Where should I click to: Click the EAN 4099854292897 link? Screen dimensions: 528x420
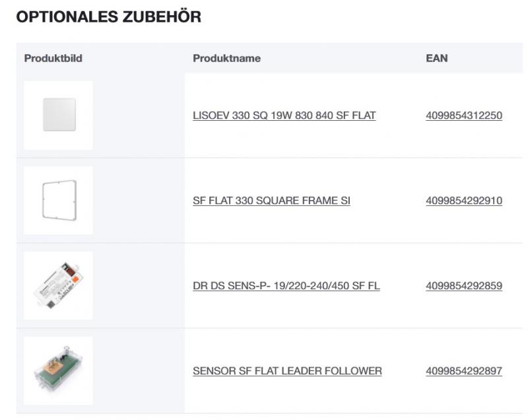tap(464, 371)
